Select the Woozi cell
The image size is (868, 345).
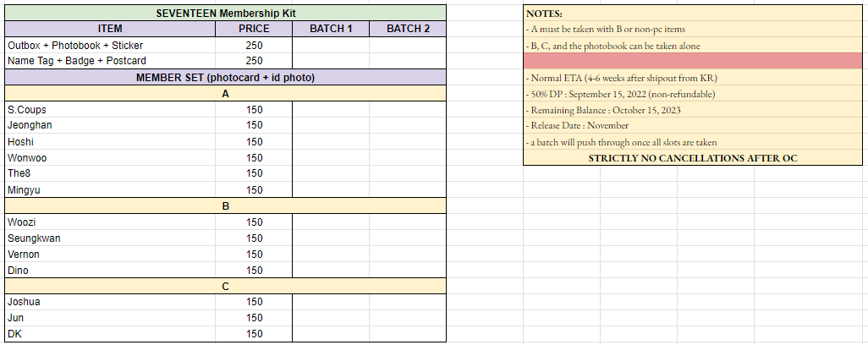110,222
